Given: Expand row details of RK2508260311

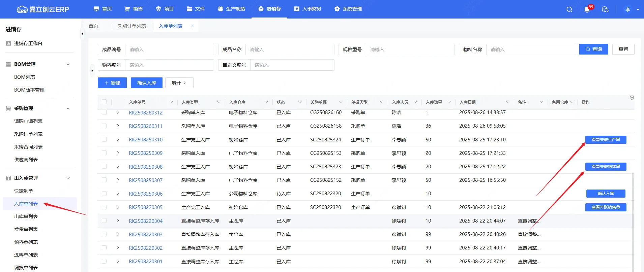Looking at the screenshot, I should (x=118, y=126).
